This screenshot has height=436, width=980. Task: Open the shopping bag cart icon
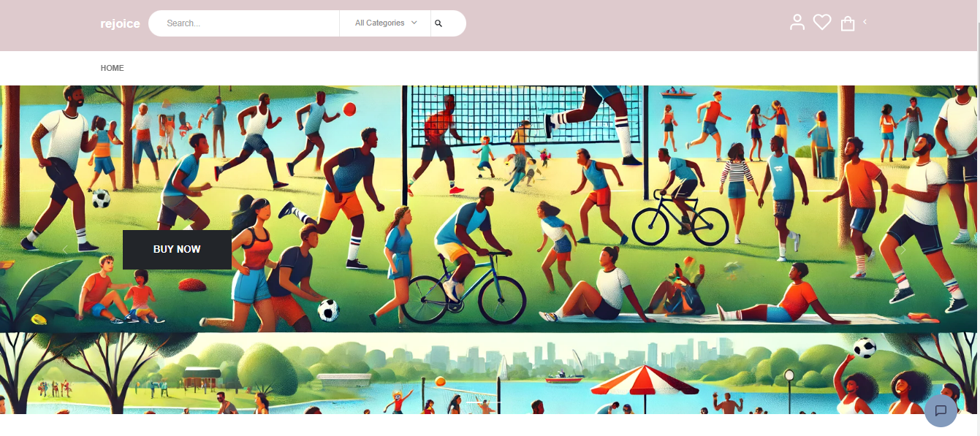click(x=848, y=23)
